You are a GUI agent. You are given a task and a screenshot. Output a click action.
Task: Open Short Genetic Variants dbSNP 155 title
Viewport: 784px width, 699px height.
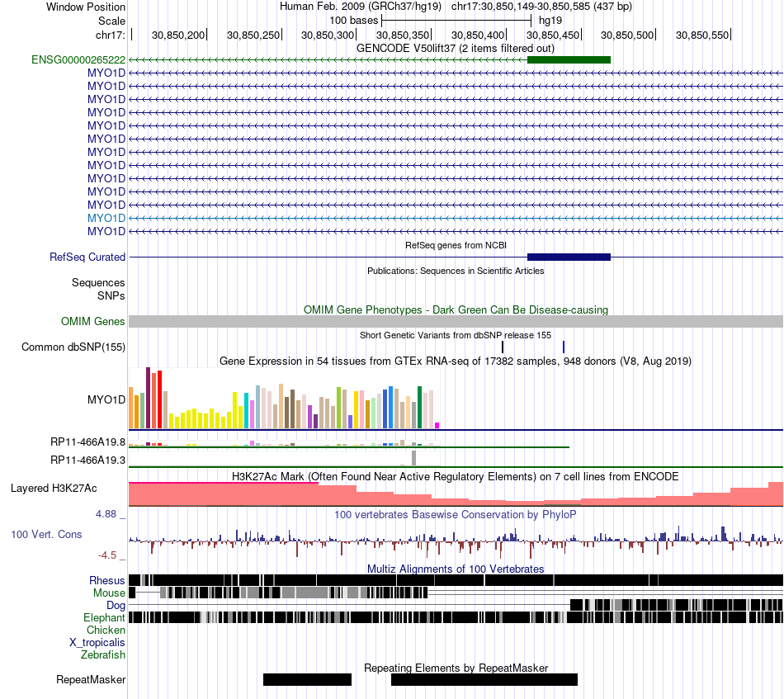[456, 336]
